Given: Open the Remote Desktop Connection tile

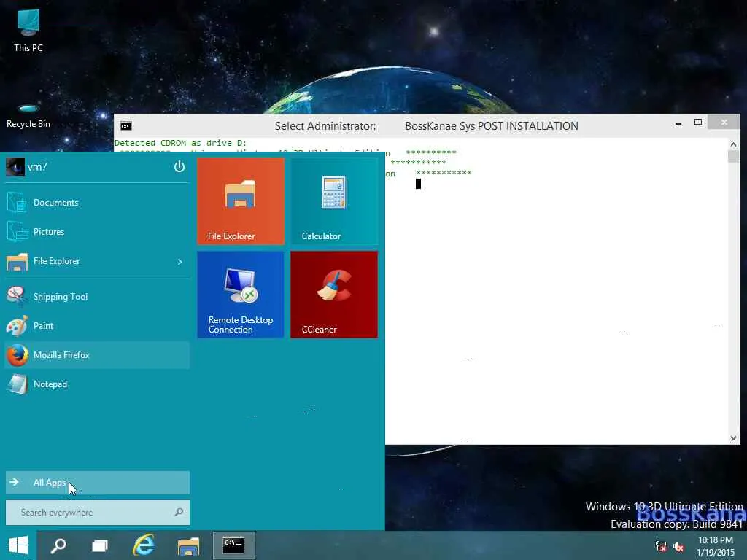Looking at the screenshot, I should [x=241, y=295].
